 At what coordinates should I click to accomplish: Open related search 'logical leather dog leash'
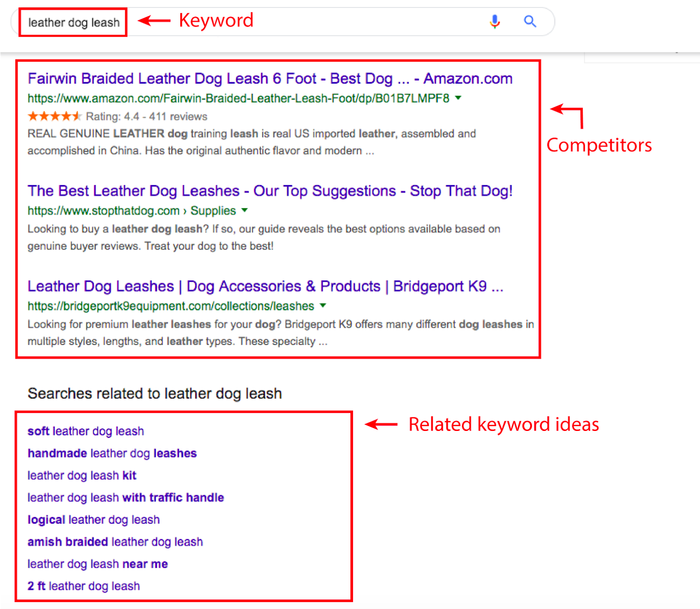(x=94, y=520)
